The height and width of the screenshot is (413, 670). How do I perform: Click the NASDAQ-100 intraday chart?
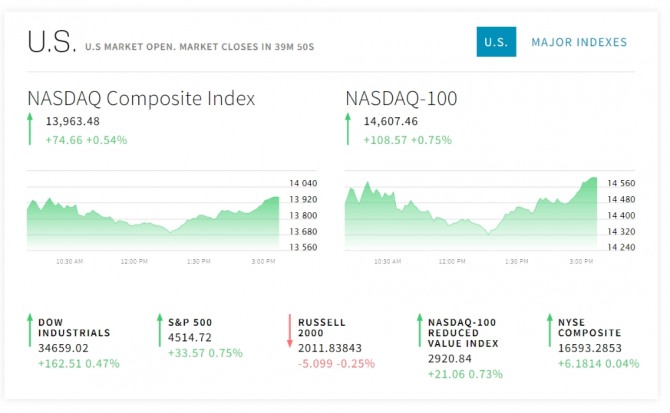(x=471, y=215)
